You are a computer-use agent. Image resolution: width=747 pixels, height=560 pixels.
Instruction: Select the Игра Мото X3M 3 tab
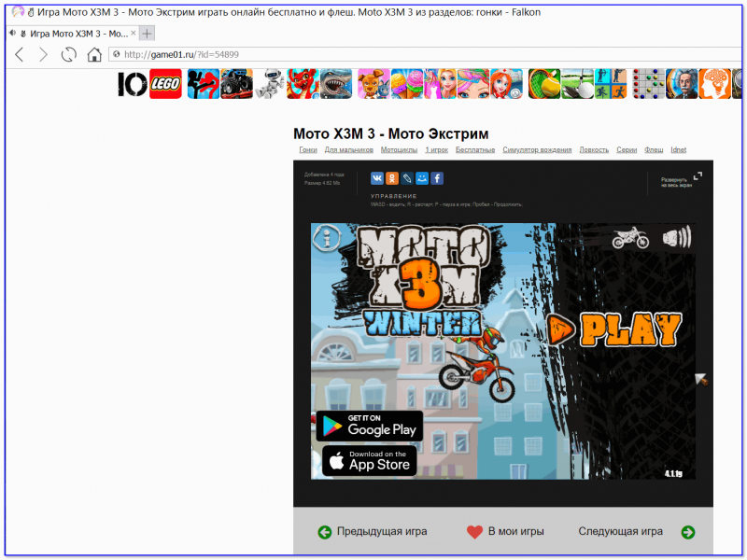tap(73, 34)
